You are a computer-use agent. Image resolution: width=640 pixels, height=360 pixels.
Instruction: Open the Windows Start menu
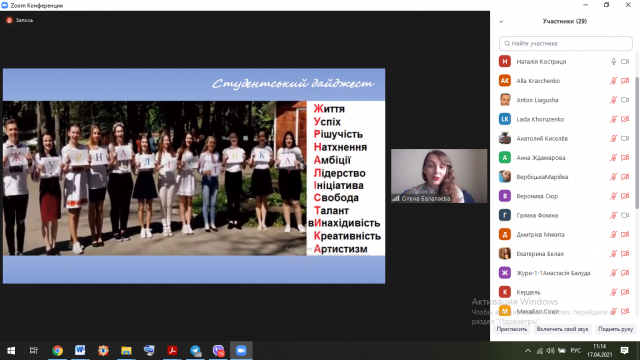pos(11,351)
